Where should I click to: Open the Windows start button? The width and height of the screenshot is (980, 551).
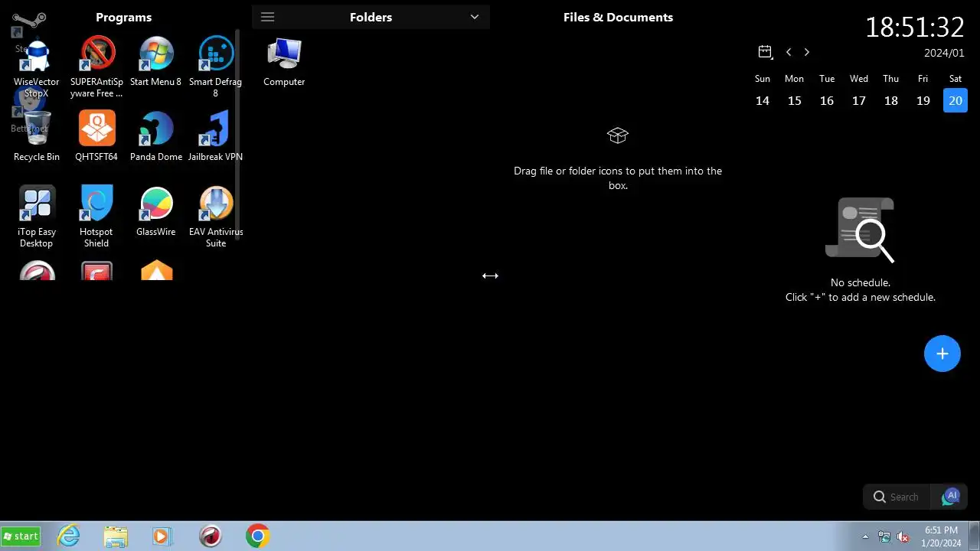tap(21, 536)
